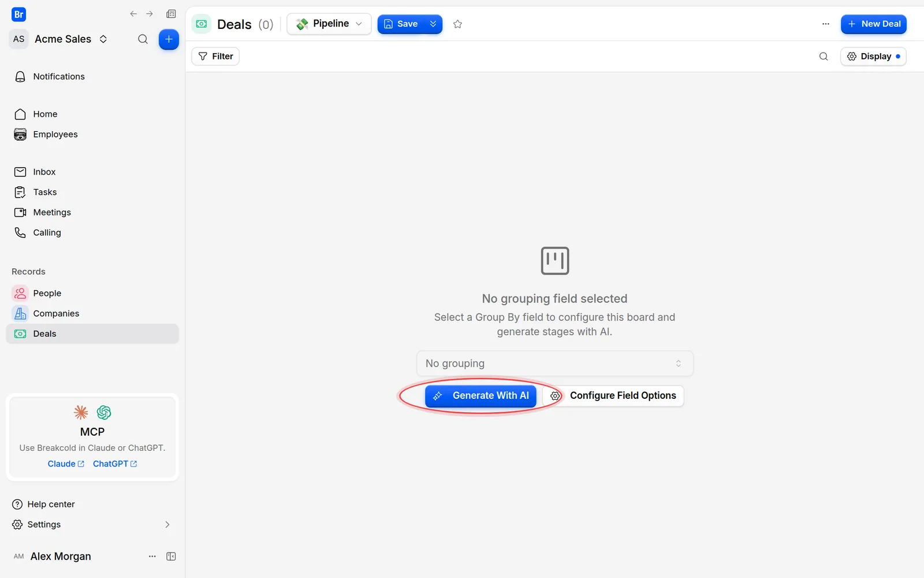
Task: Go forward with the right arrow
Action: [150, 14]
